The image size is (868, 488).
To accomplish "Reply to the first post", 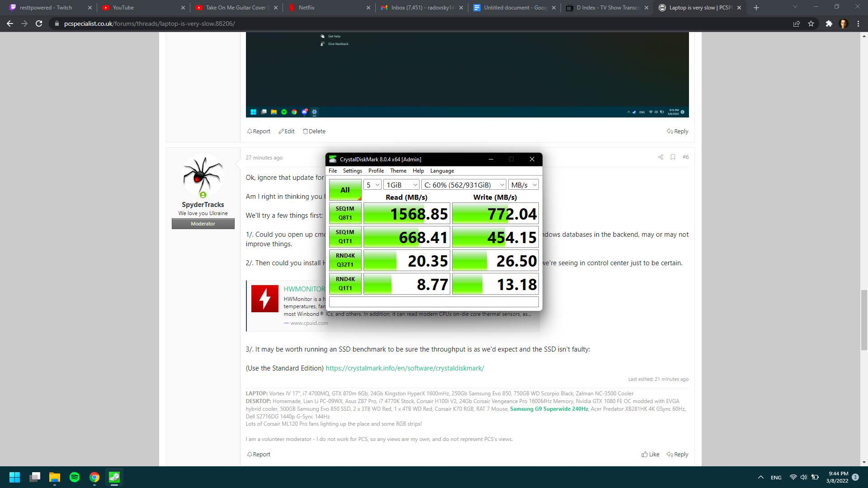I will (678, 131).
